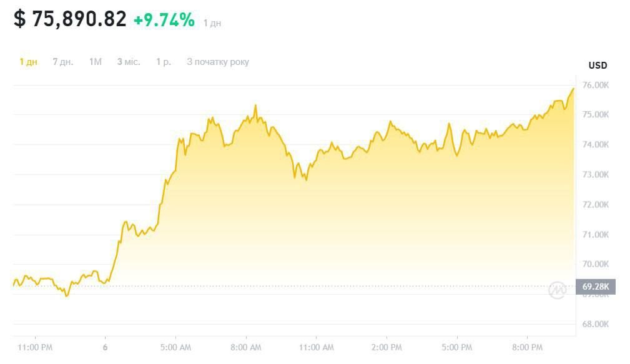This screenshot has height=364, width=630.
Task: Switch to the 1M chart view
Action: pyautogui.click(x=95, y=62)
